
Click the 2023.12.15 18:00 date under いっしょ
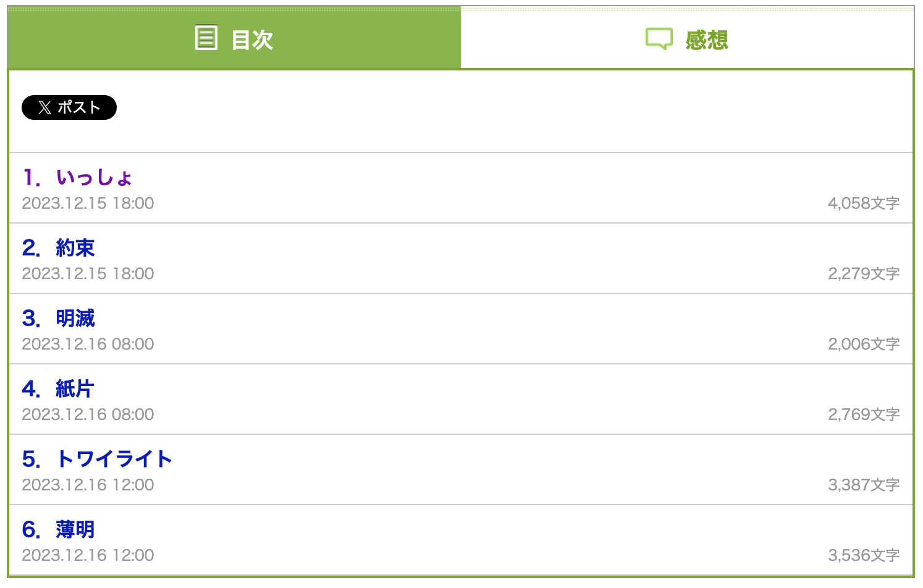point(88,203)
